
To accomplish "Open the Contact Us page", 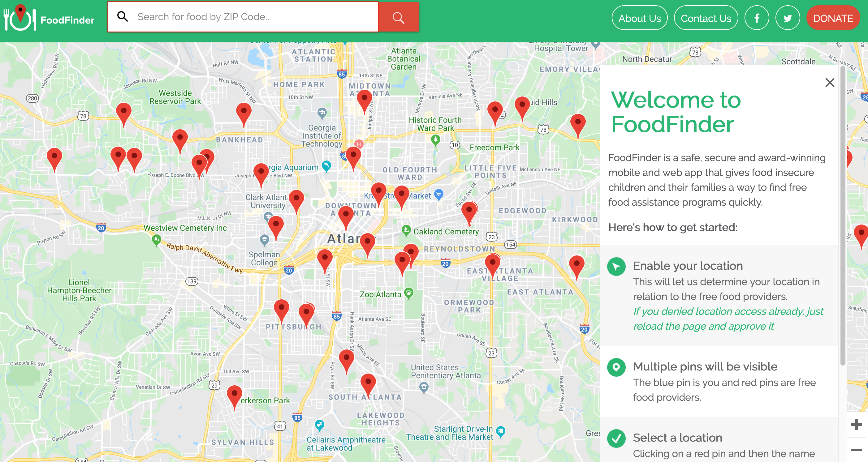I will click(x=706, y=18).
